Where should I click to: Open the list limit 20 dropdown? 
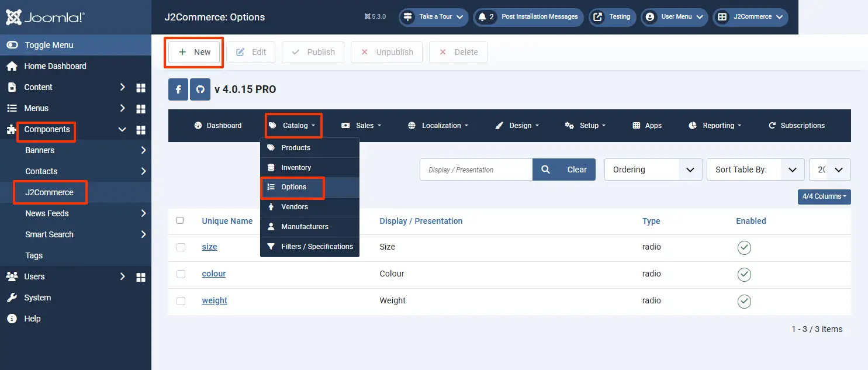point(829,170)
